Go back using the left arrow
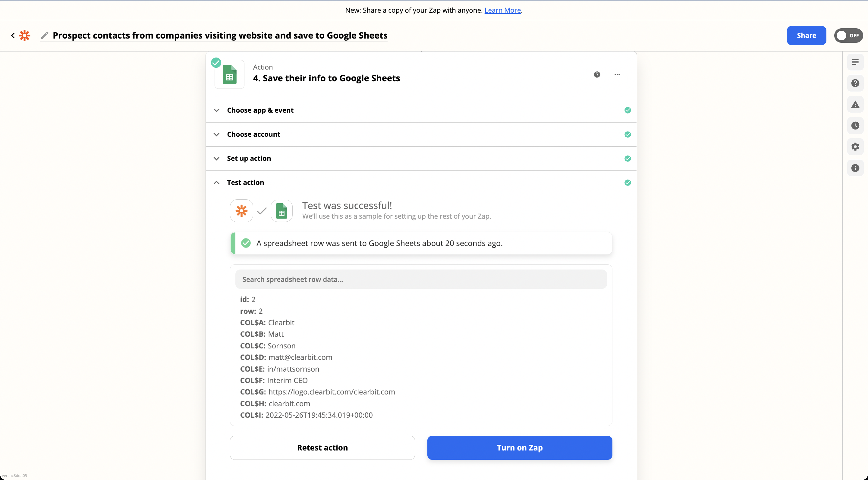The height and width of the screenshot is (480, 868). point(13,35)
